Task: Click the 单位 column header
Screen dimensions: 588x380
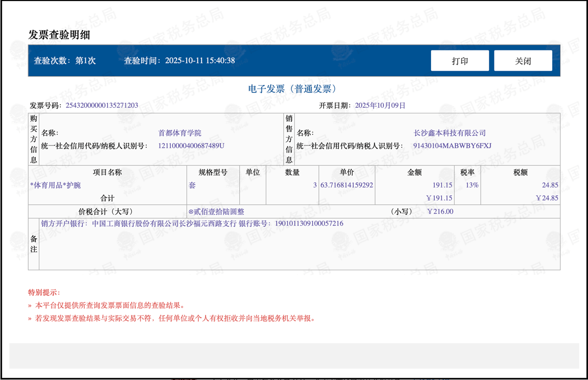Action: (253, 172)
